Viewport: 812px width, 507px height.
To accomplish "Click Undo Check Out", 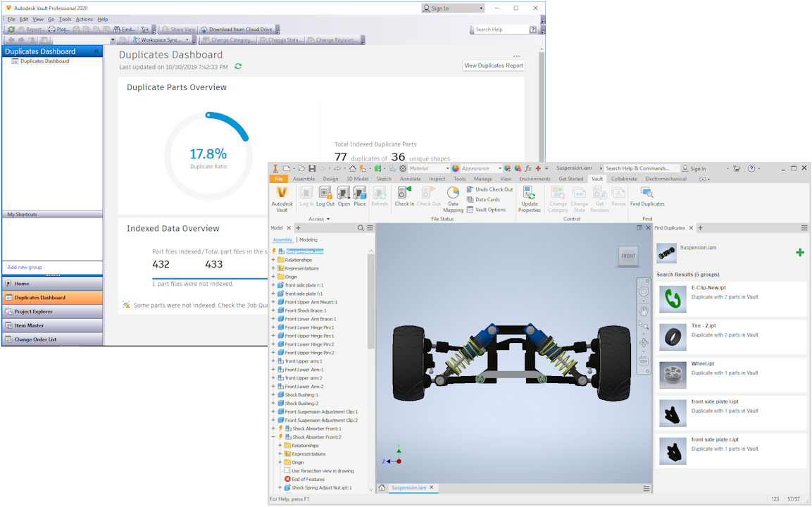I will tap(489, 189).
